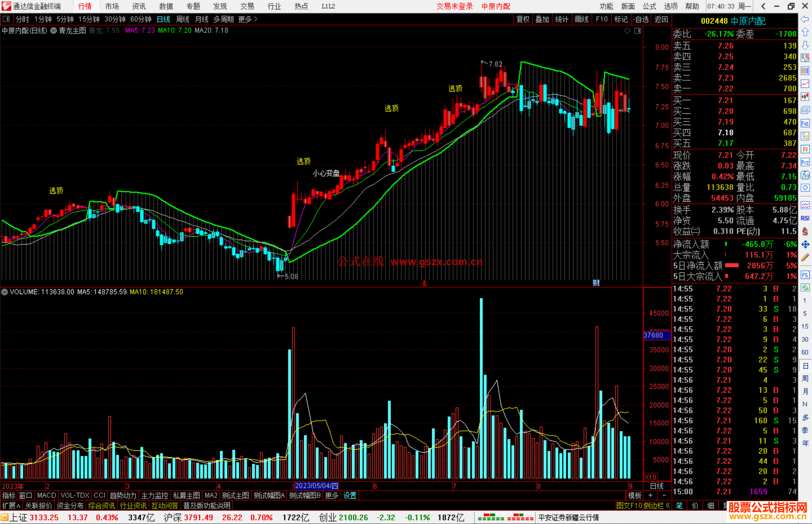Click the 2023/05/04 date marker on timeline
This screenshot has width=812, height=524.
click(x=316, y=486)
